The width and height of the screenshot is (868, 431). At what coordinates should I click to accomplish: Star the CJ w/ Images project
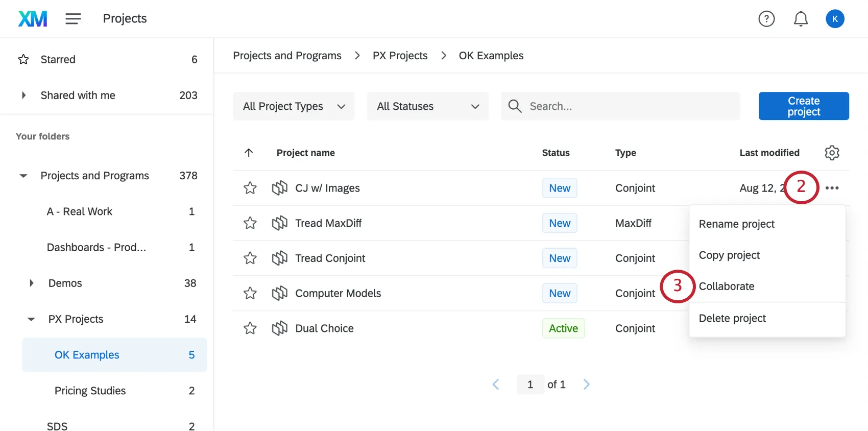click(x=250, y=188)
